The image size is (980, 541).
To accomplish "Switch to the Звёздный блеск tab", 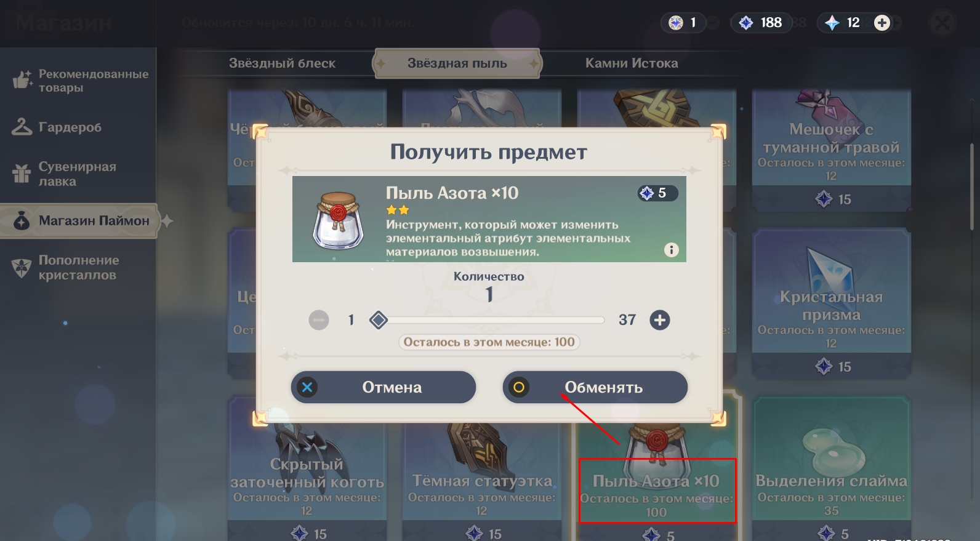I will [282, 63].
